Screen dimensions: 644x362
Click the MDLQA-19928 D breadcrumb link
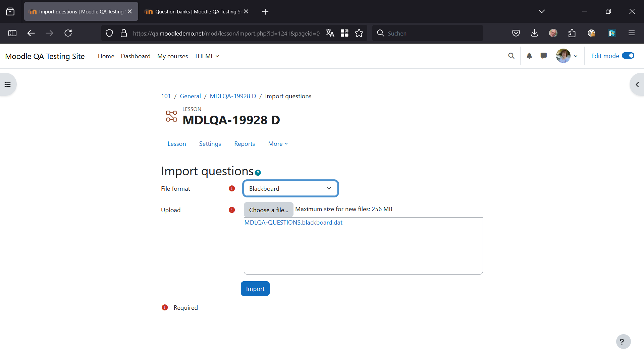[x=233, y=96]
